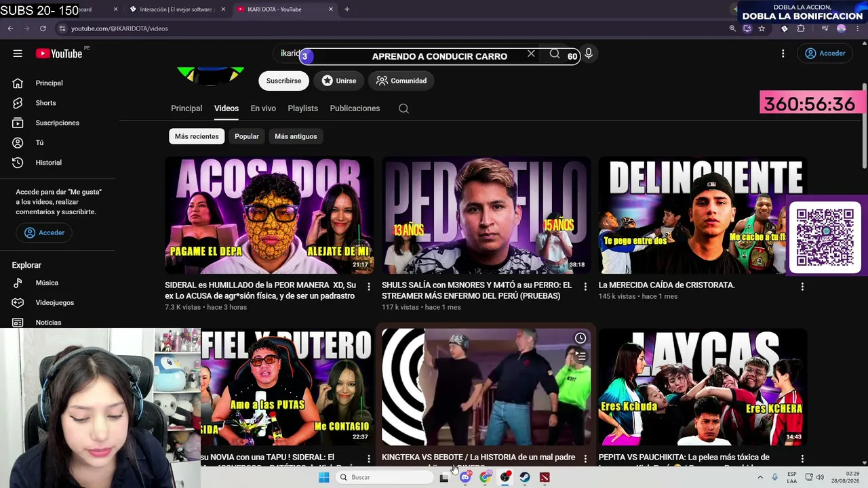Image resolution: width=868 pixels, height=488 pixels.
Task: Switch to the Interacción browser tab
Action: tap(175, 9)
